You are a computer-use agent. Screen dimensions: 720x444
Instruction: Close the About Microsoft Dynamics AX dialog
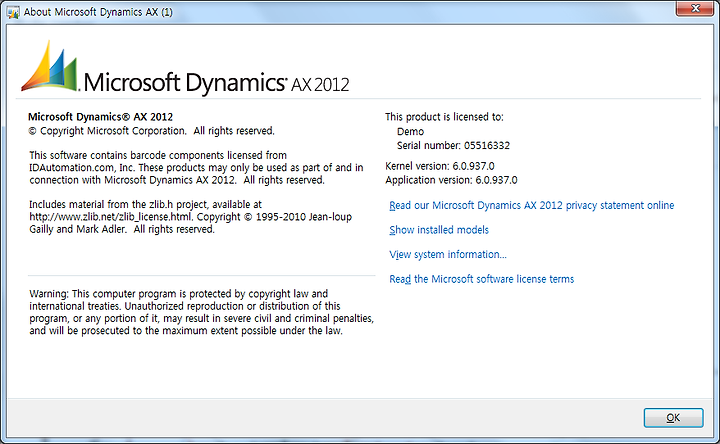click(695, 8)
